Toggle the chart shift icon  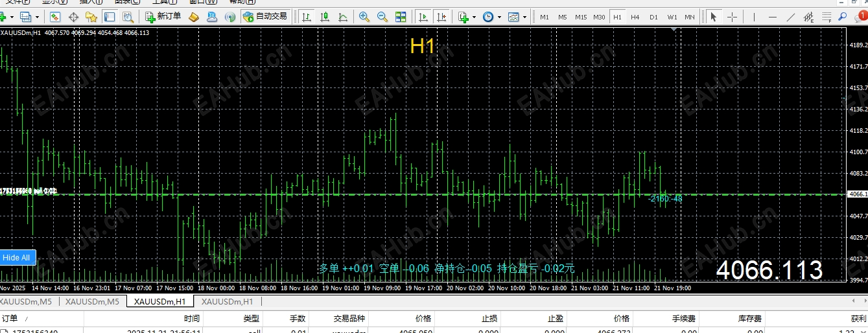click(441, 16)
